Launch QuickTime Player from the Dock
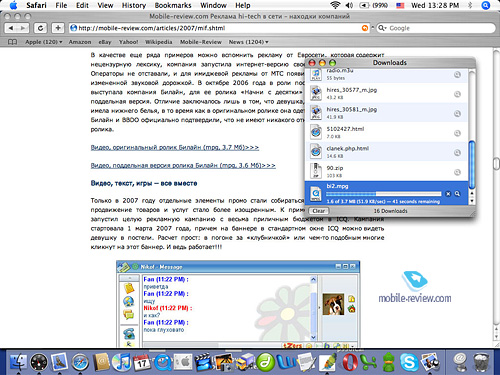The image size is (500, 375). (x=162, y=362)
